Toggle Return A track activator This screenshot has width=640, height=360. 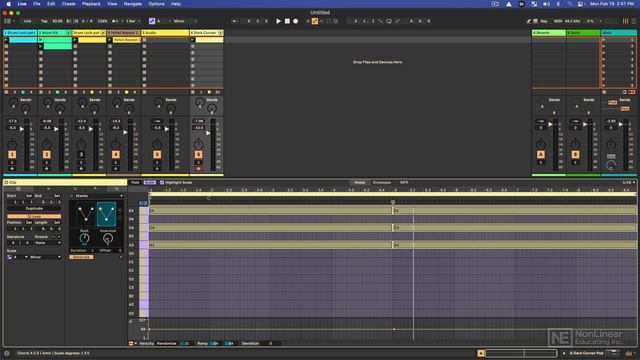(x=541, y=154)
